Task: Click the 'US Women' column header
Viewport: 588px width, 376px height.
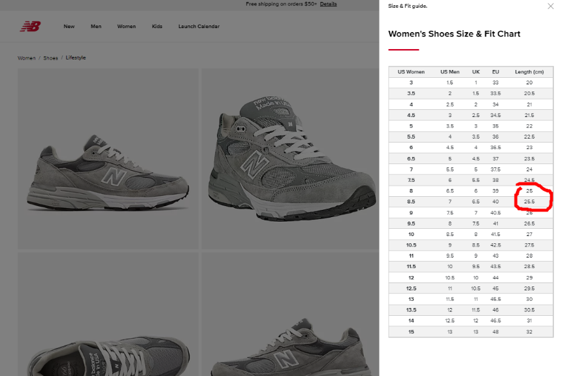Action: click(411, 72)
